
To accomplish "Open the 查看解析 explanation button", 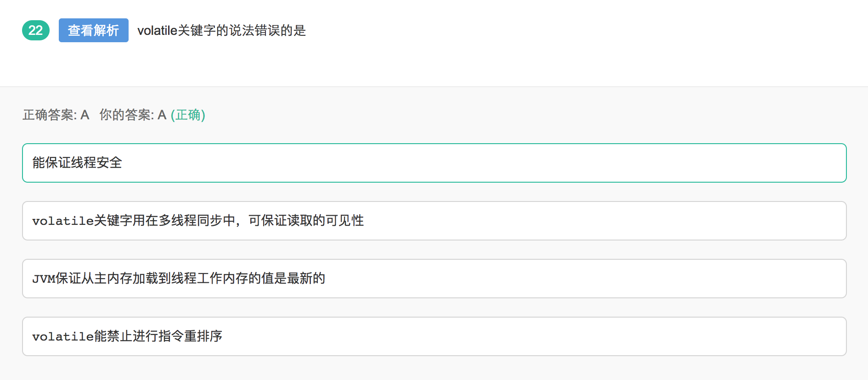I will [93, 30].
